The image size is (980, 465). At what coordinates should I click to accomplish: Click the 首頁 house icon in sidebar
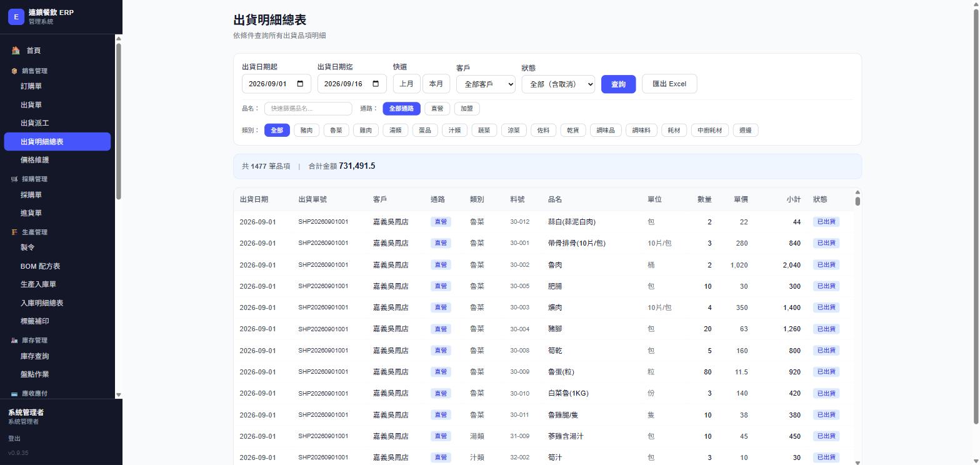(16, 50)
